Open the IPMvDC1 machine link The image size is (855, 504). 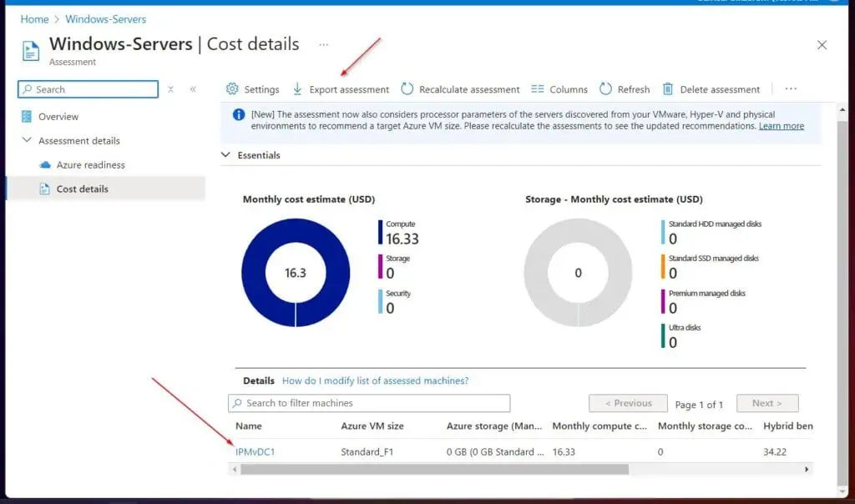[255, 451]
